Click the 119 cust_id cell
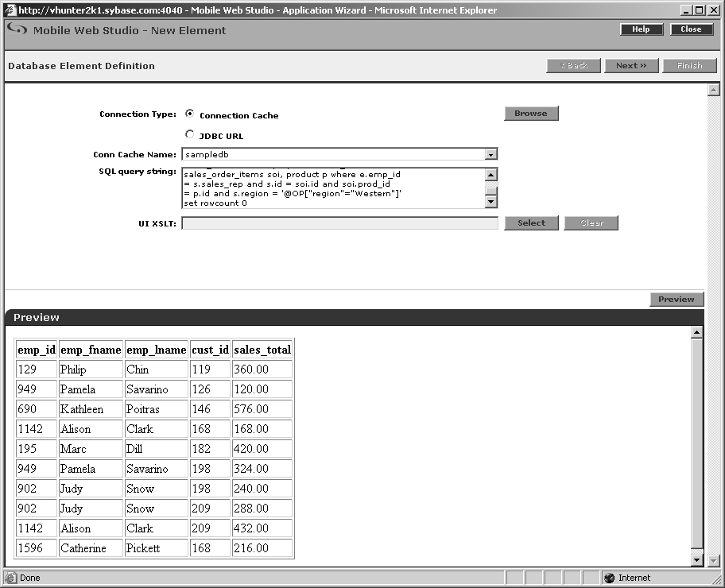This screenshot has height=588, width=725. click(210, 369)
